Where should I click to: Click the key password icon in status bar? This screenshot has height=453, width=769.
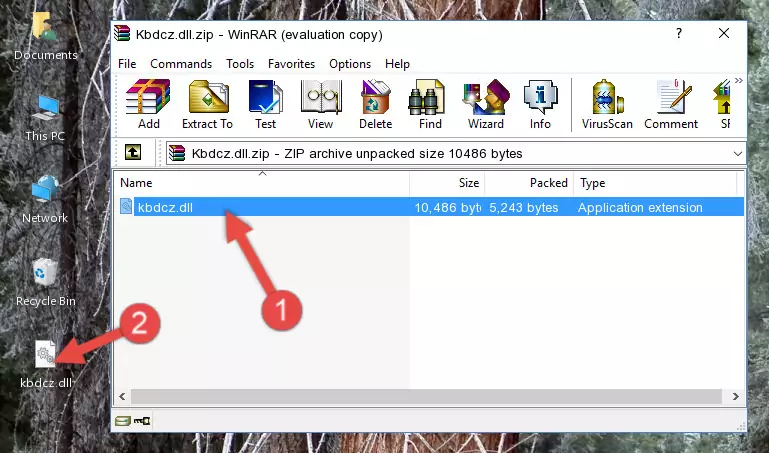[x=142, y=420]
